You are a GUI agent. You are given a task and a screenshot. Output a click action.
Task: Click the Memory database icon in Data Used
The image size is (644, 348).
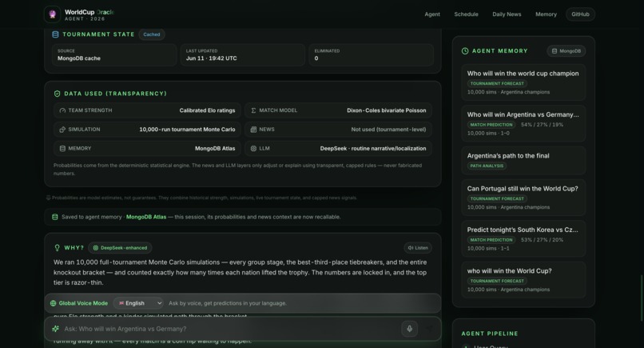pyautogui.click(x=62, y=149)
